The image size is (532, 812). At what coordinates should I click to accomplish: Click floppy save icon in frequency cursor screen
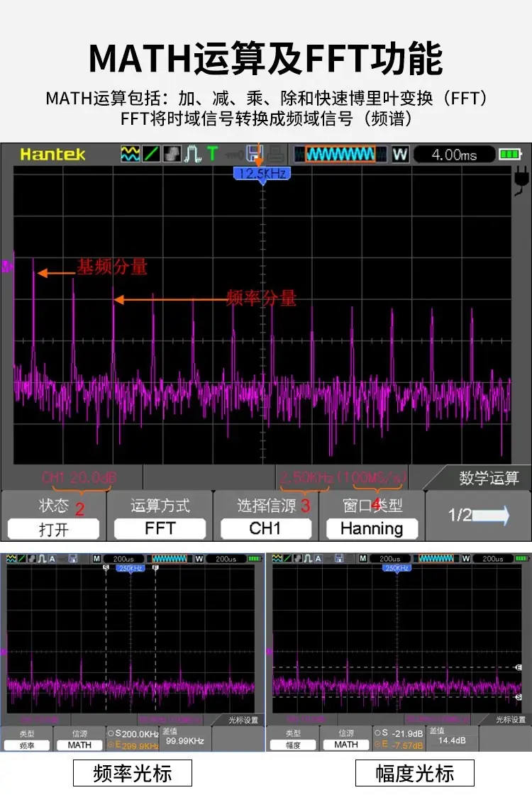coord(72,559)
